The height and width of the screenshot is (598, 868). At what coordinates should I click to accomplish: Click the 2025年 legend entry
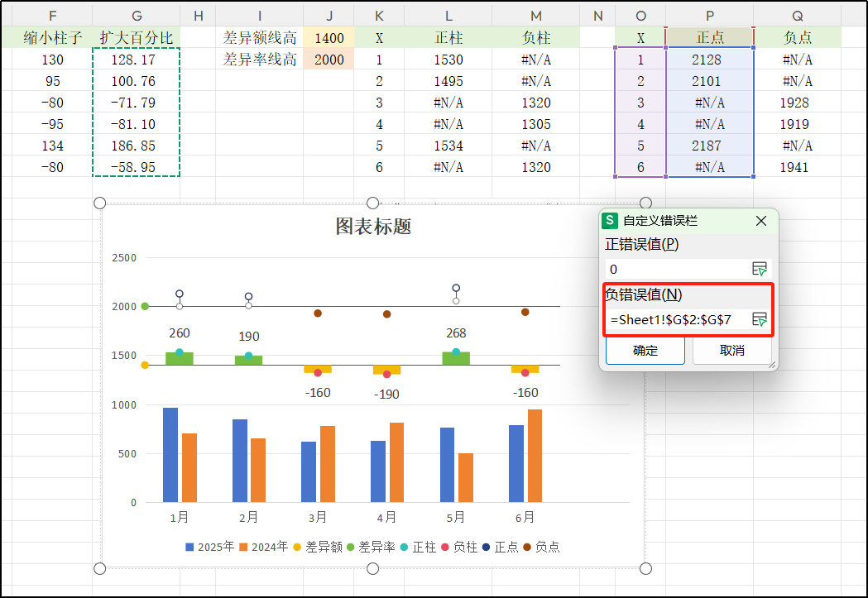tap(188, 547)
